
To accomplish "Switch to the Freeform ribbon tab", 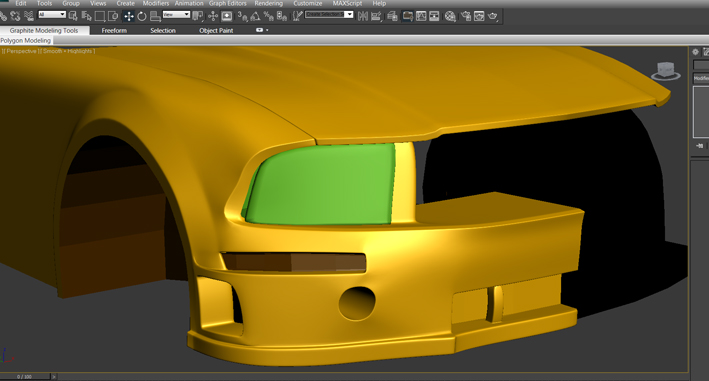I will point(114,30).
